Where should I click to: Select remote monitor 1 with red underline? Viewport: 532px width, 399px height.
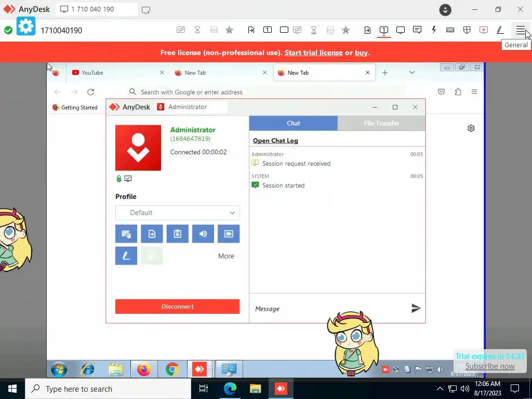tap(384, 30)
